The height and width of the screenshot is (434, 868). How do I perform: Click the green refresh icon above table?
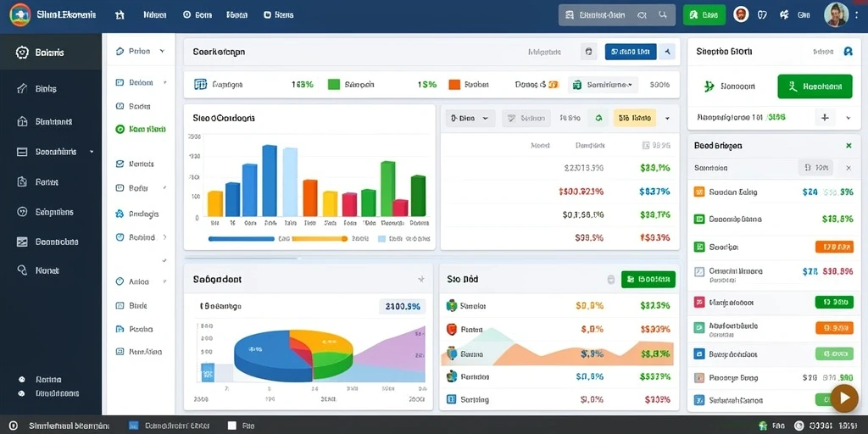coord(598,118)
